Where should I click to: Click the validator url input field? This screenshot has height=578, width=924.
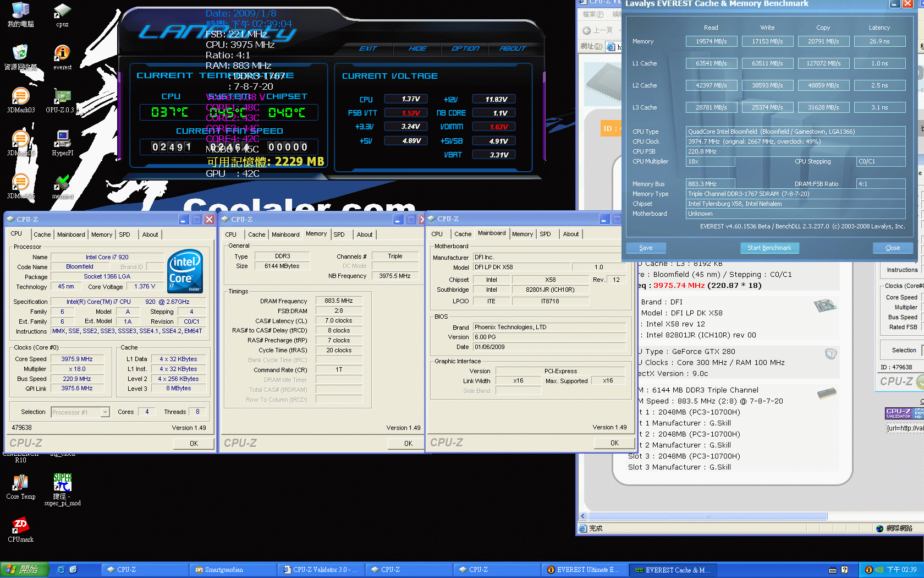point(905,428)
